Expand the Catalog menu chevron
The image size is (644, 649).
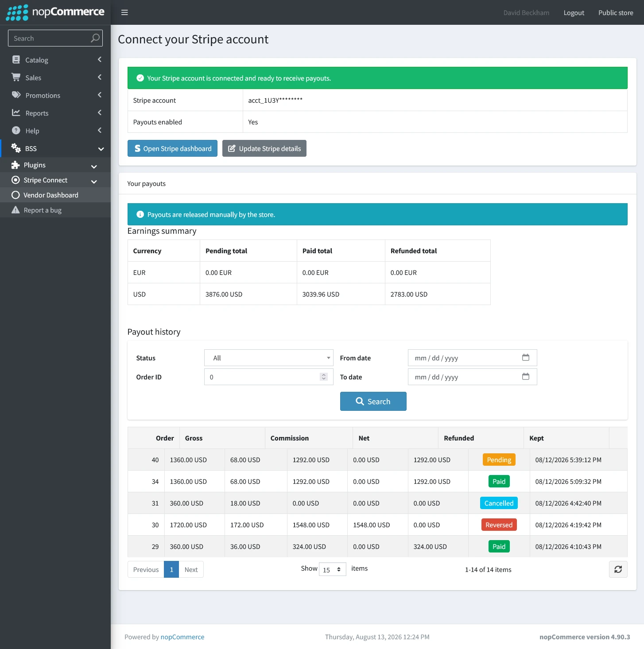100,60
